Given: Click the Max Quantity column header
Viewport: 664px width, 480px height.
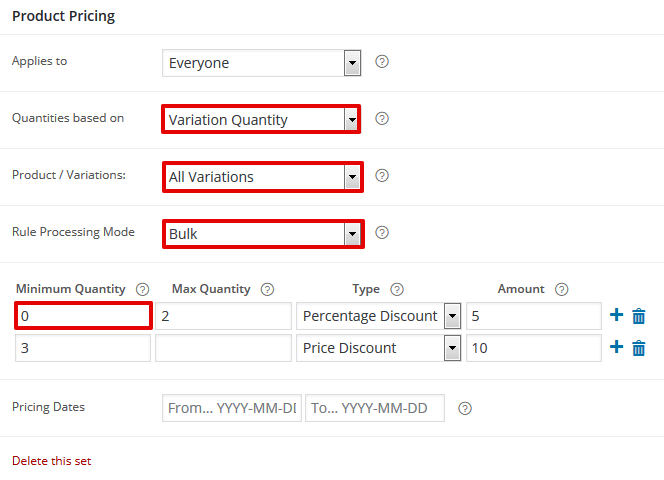Looking at the screenshot, I should [x=211, y=289].
